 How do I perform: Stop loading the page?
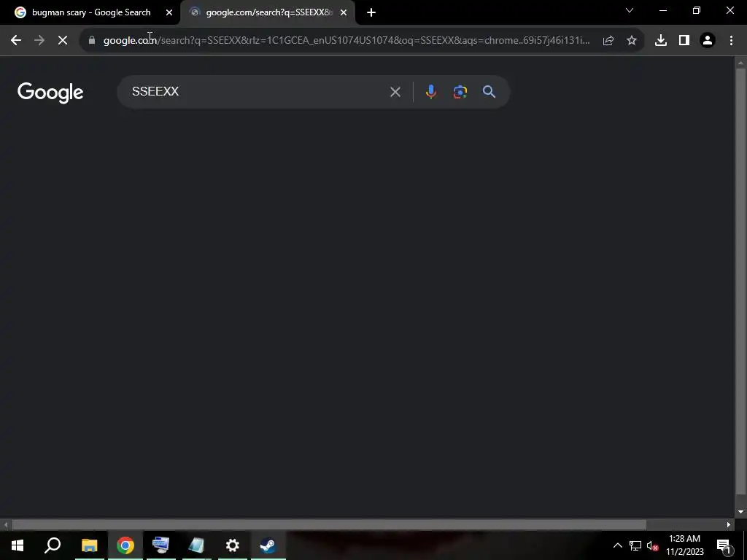63,41
